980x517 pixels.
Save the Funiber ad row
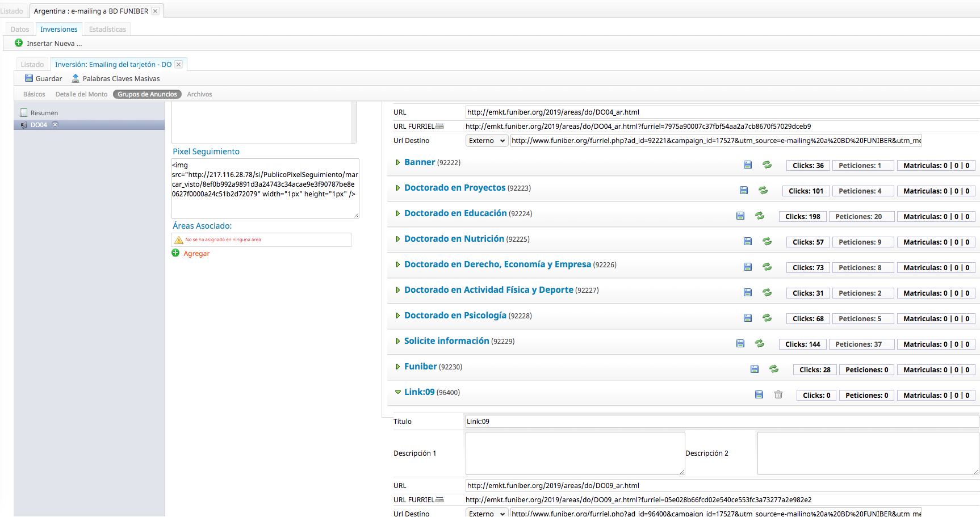click(x=754, y=369)
